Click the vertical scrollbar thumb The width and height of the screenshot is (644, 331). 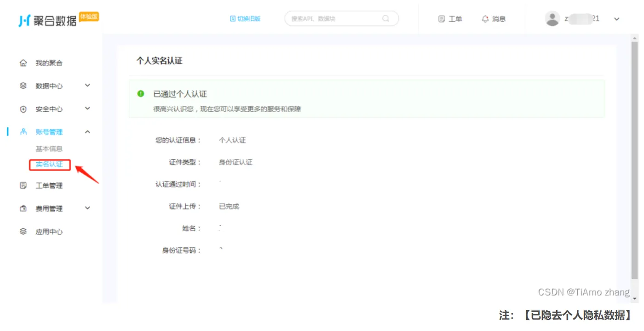[x=635, y=161]
